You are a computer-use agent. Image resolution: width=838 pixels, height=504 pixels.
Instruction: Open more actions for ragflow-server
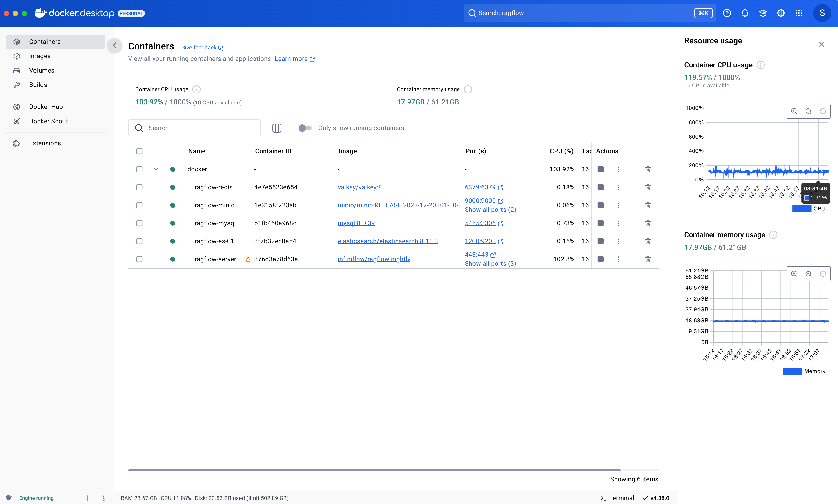click(618, 259)
